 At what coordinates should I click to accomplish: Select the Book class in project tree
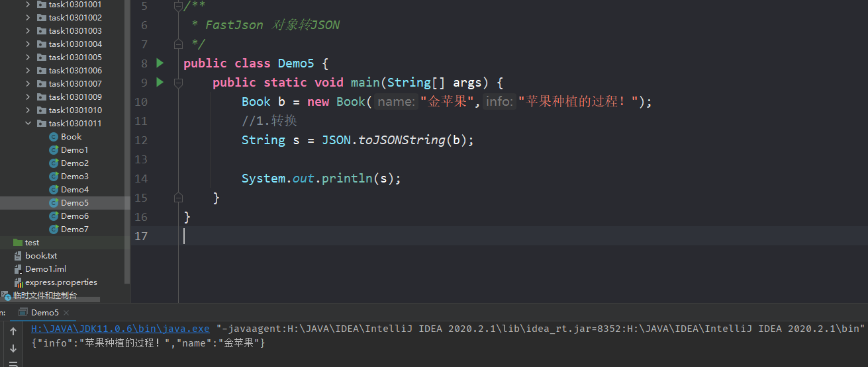(72, 137)
